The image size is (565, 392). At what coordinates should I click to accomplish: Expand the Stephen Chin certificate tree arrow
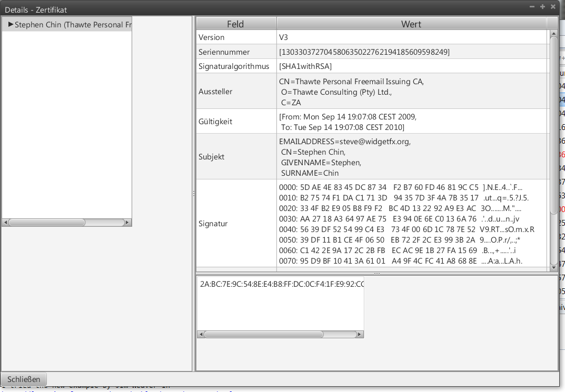[11, 25]
